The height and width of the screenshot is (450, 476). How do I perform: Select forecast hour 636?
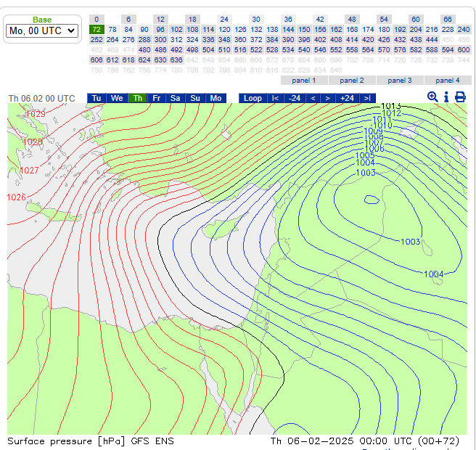point(176,60)
